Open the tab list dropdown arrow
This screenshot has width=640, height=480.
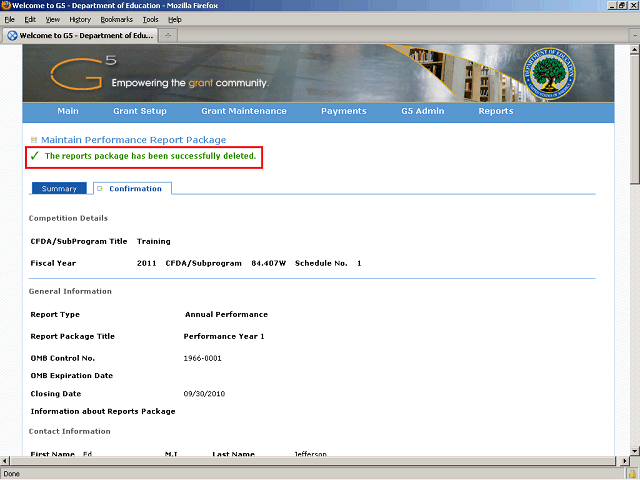[635, 36]
